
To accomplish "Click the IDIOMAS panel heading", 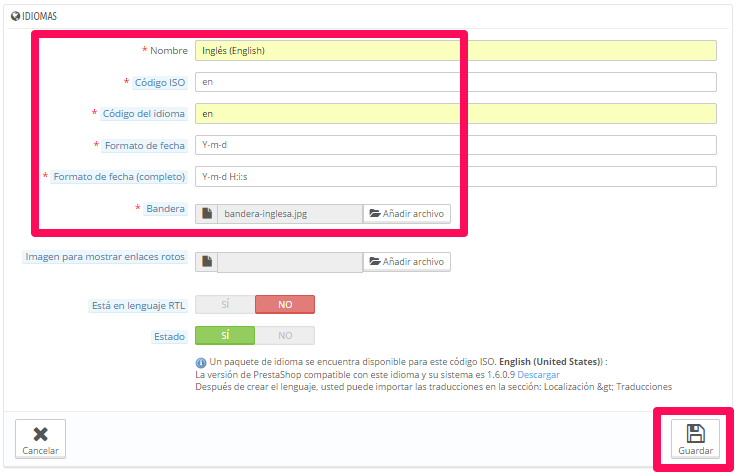I will coord(39,16).
